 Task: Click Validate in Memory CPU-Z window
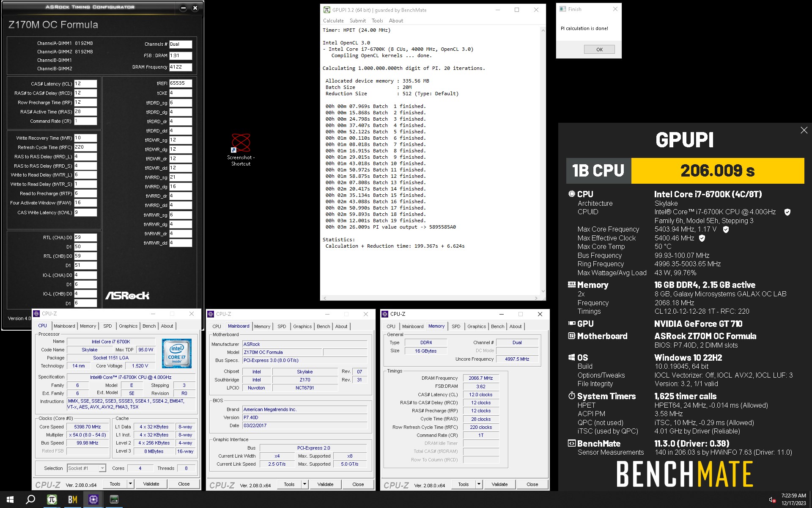click(x=499, y=484)
